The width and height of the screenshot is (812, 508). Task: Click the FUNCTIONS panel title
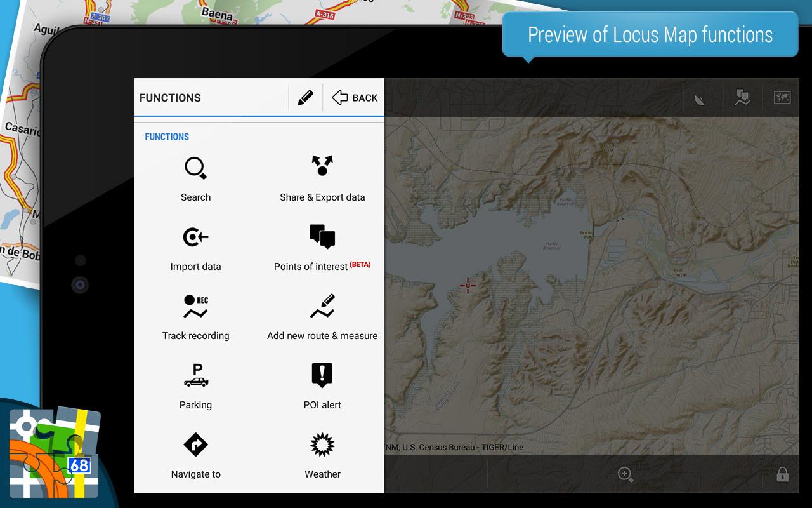pyautogui.click(x=170, y=98)
